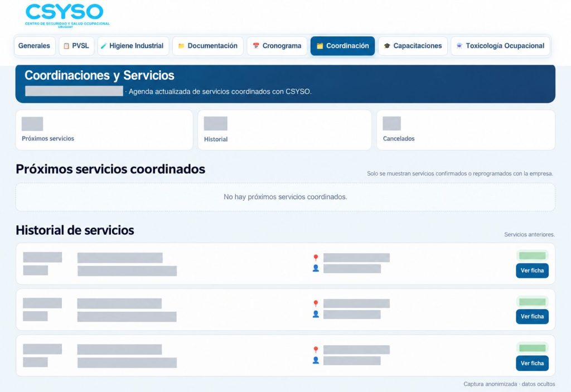Image resolution: width=571 pixels, height=392 pixels.
Task: Click the folder icon on Documentación tab
Action: [x=181, y=46]
